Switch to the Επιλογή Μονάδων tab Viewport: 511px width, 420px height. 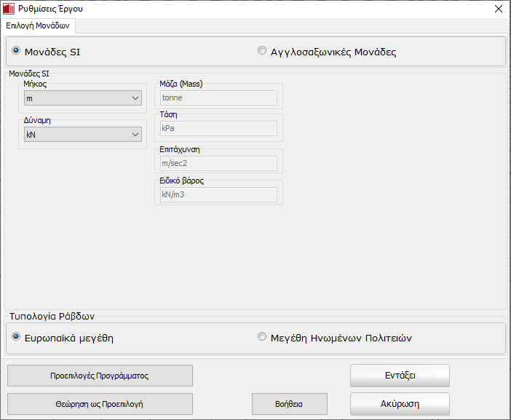coord(38,25)
